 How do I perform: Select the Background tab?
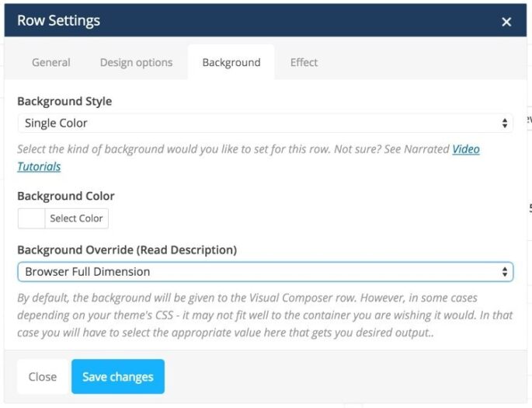pyautogui.click(x=231, y=62)
